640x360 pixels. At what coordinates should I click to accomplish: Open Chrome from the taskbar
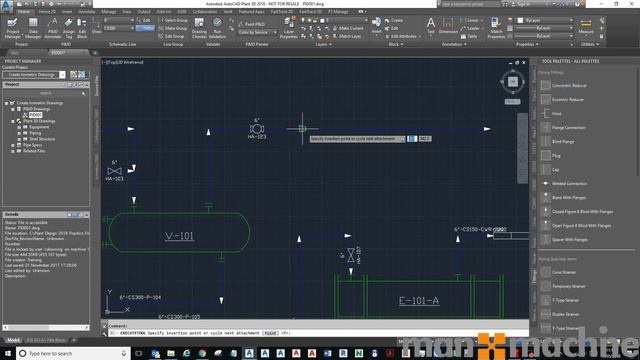click(202, 353)
